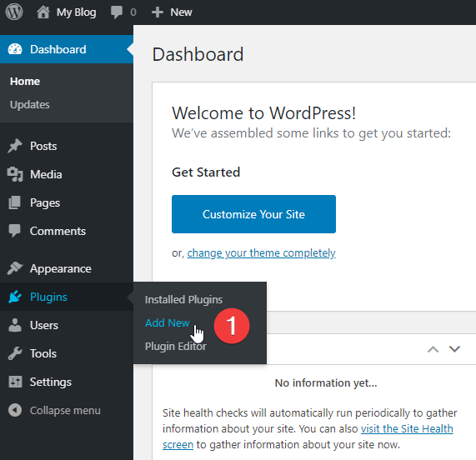Open Installed Plugins submenu item

point(183,299)
